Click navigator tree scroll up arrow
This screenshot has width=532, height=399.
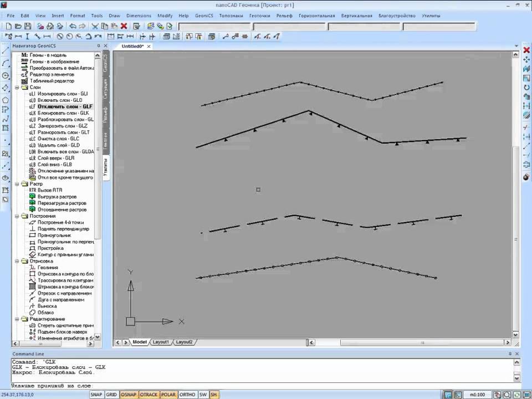point(98,55)
